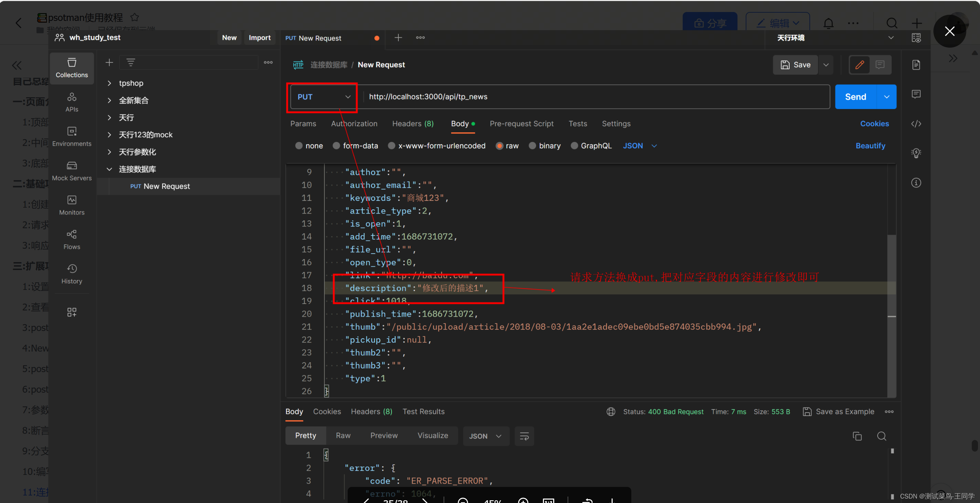980x503 pixels.
Task: Open the APIs sidebar panel
Action: [x=72, y=102]
